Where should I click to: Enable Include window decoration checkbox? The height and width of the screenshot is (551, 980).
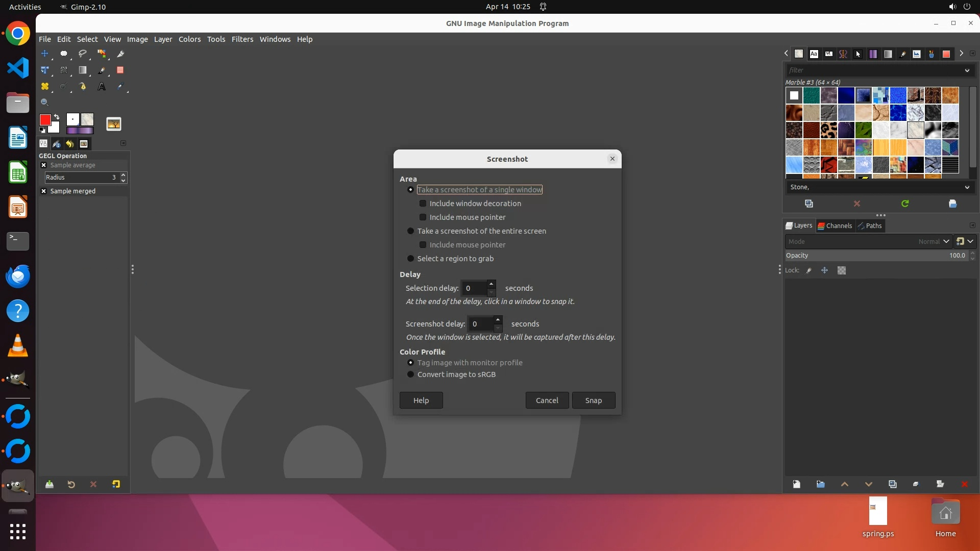pos(423,204)
